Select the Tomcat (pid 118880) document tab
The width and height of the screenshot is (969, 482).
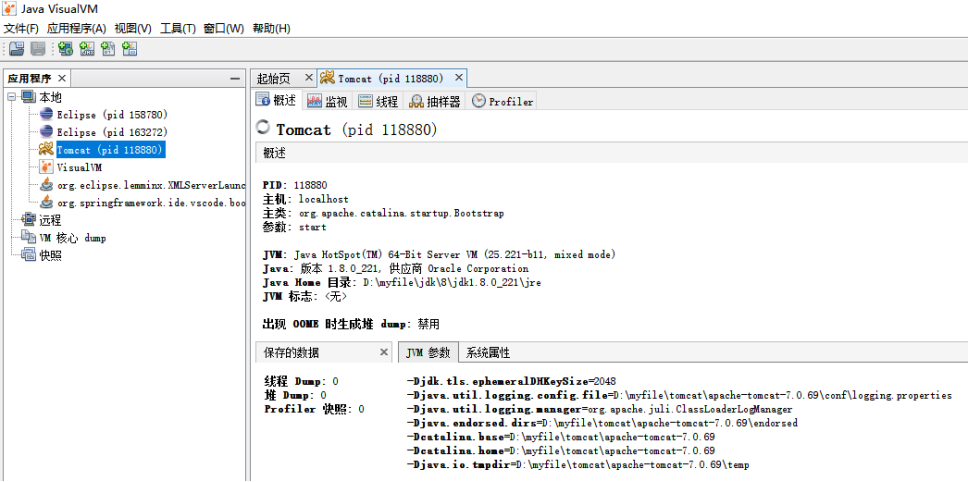(391, 78)
